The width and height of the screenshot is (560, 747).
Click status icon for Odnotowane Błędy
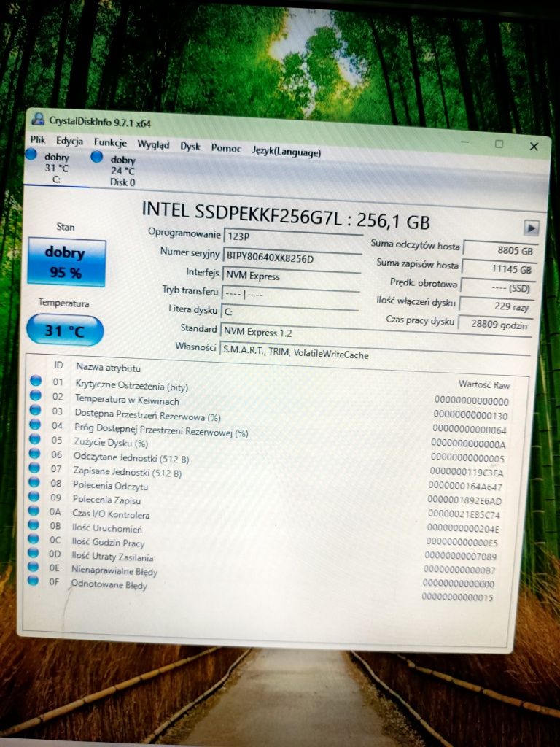pyautogui.click(x=32, y=580)
